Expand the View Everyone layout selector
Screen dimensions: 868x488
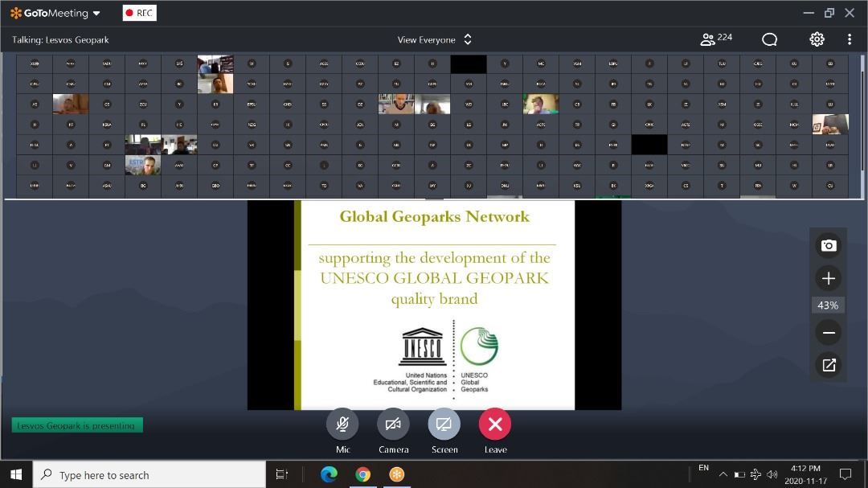pyautogui.click(x=435, y=40)
